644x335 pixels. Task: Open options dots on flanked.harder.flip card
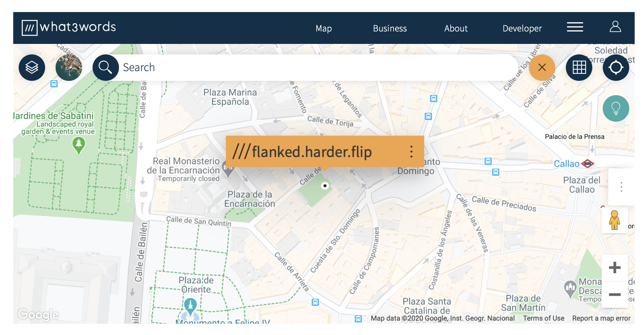[411, 152]
